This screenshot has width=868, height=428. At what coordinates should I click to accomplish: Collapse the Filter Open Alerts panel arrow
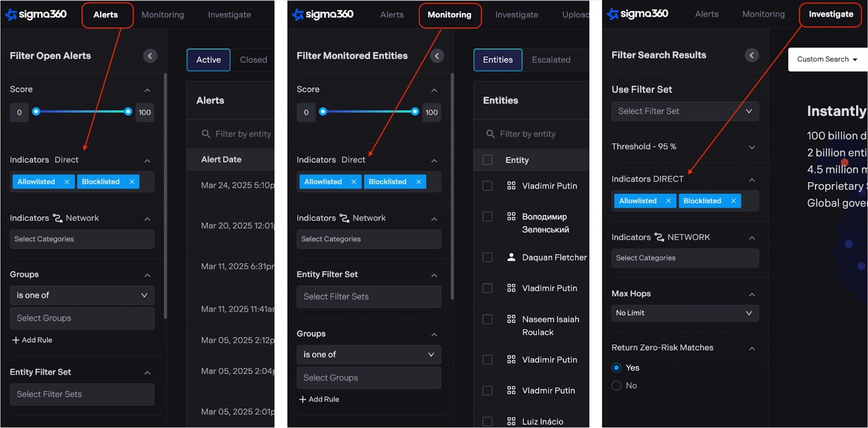tap(150, 56)
